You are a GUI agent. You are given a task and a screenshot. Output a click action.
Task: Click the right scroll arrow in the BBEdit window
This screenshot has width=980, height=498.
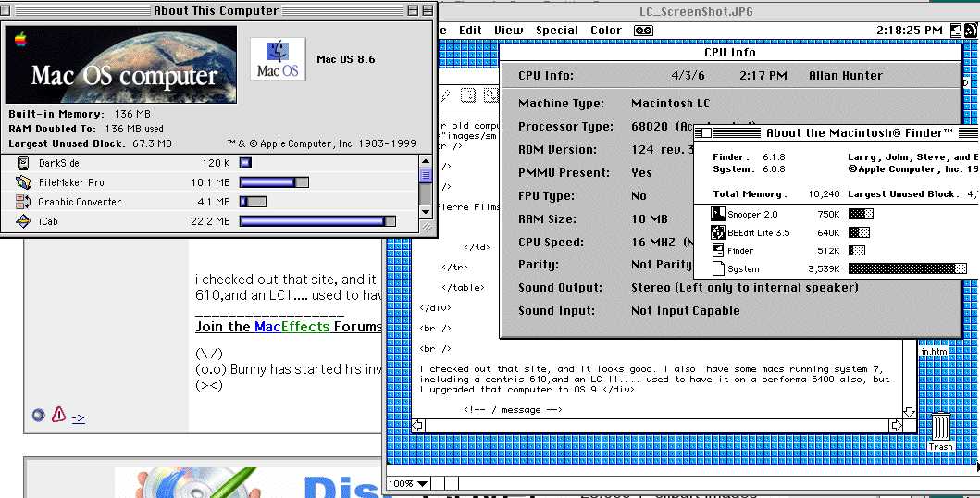[896, 426]
